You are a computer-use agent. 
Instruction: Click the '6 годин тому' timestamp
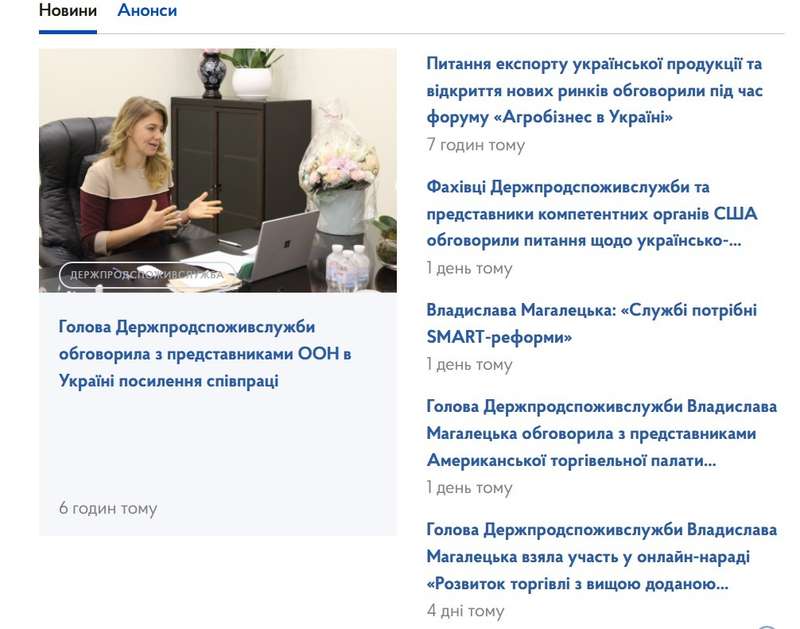pos(108,508)
